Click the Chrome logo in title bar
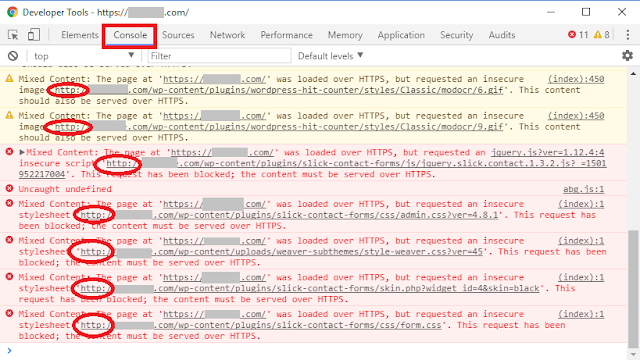 click(13, 12)
